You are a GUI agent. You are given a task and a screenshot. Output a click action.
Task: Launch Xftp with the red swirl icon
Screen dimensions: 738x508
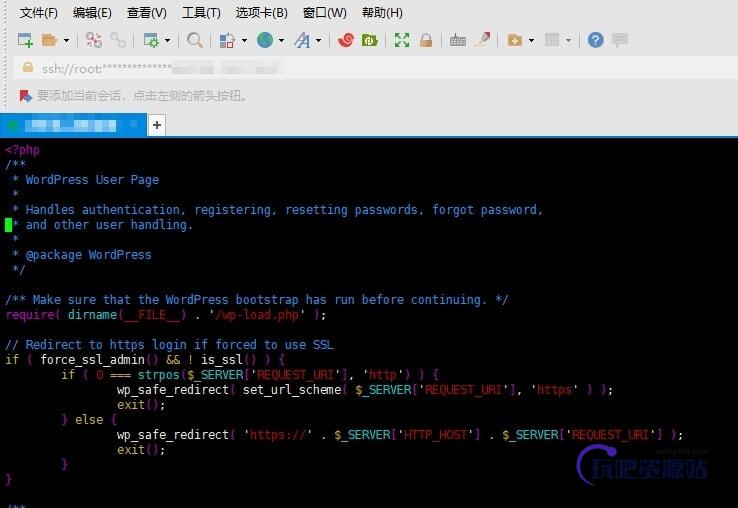point(345,40)
